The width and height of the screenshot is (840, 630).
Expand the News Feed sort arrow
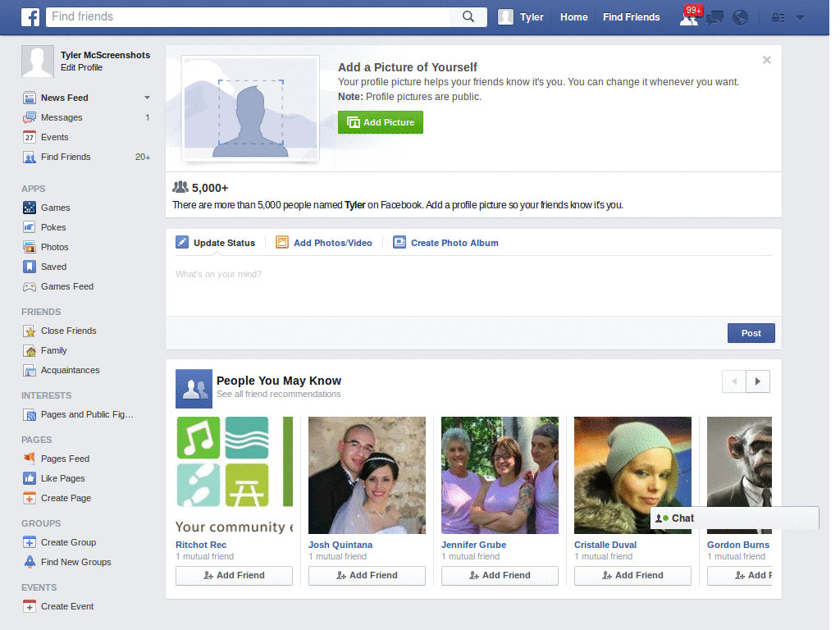pos(147,98)
